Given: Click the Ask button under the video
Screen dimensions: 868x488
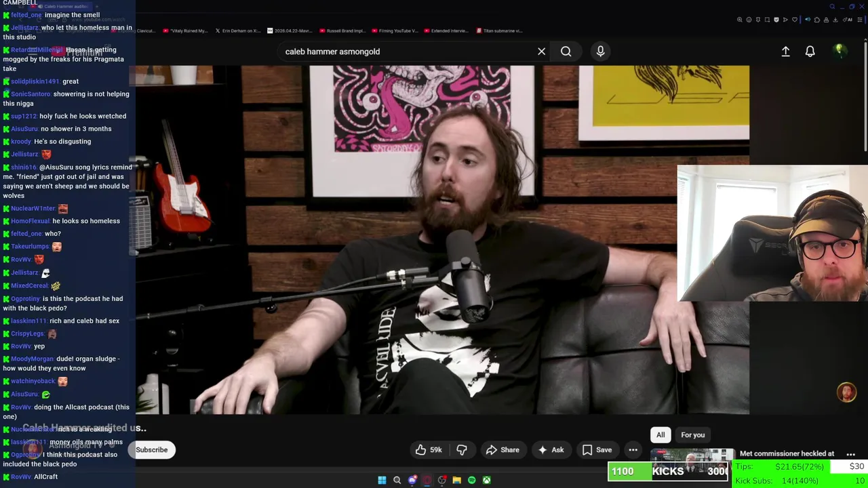Looking at the screenshot, I should [x=551, y=450].
